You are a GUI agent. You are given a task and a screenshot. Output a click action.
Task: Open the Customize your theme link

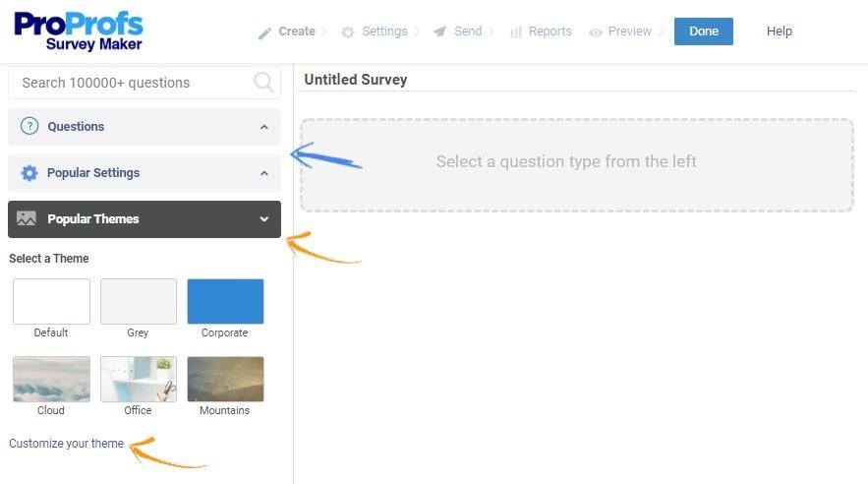[x=67, y=444]
